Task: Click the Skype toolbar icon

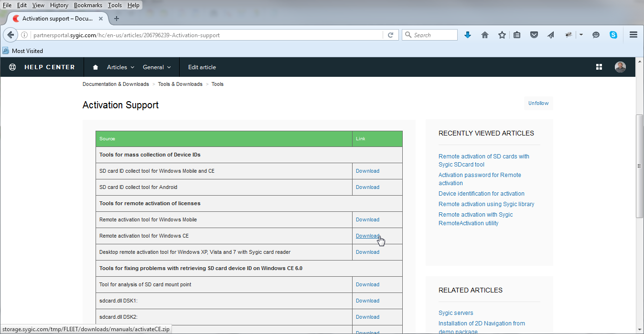Action: click(x=613, y=35)
